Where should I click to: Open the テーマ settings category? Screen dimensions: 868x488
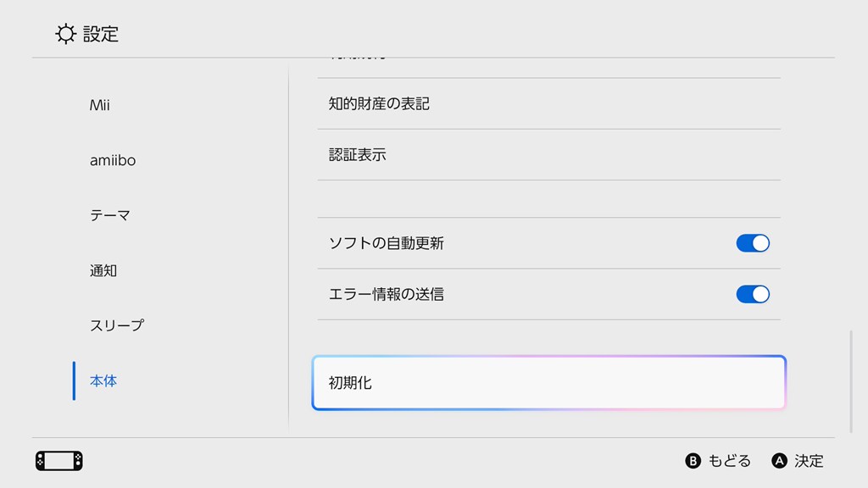[x=110, y=215]
